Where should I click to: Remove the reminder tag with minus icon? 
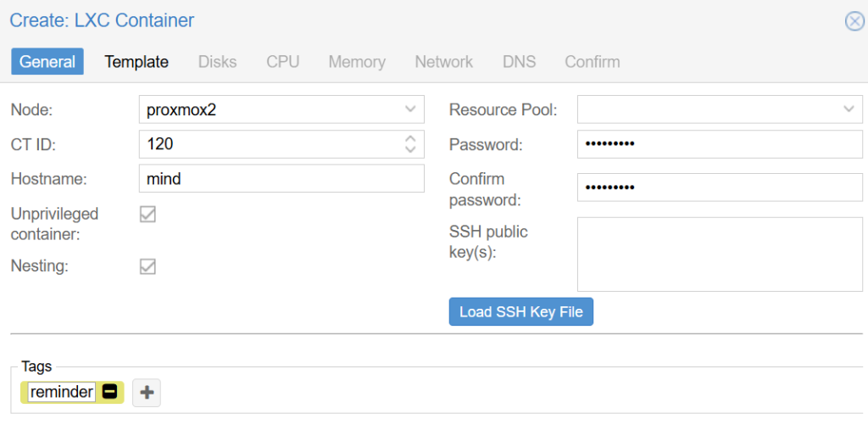click(109, 392)
